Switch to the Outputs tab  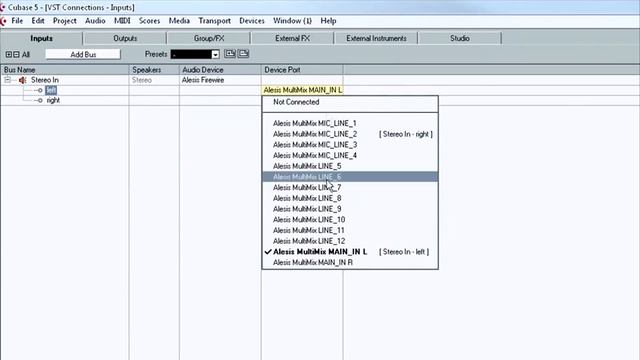(125, 38)
